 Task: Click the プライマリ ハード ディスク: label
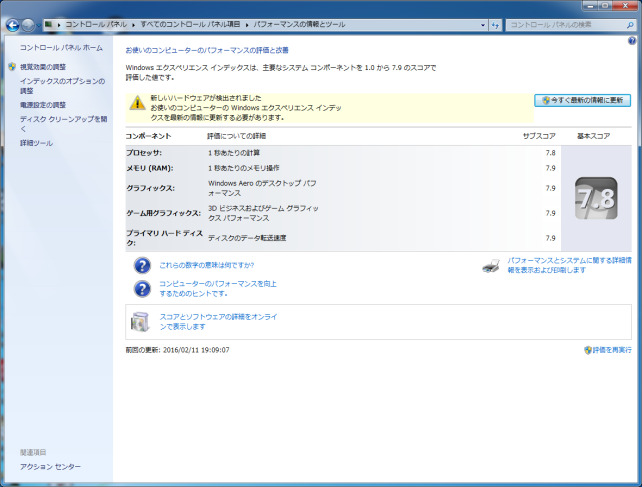pyautogui.click(x=164, y=238)
